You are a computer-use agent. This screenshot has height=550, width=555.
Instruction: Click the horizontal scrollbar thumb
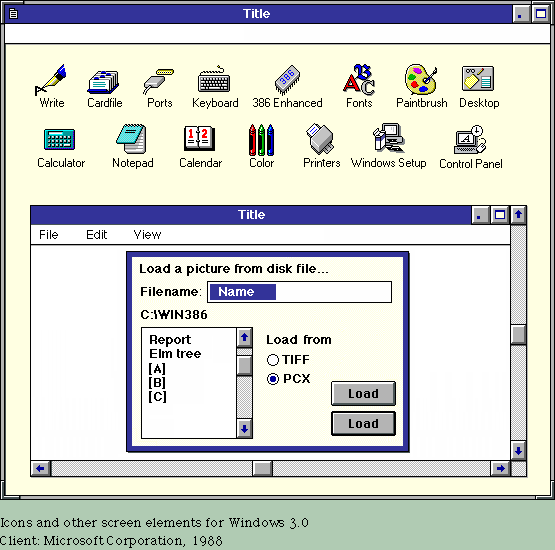pos(263,469)
